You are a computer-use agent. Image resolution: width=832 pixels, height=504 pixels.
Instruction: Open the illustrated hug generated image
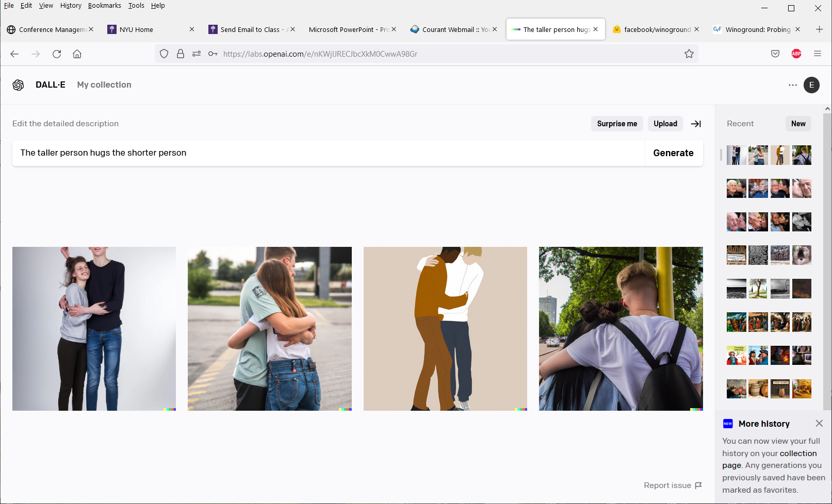pos(445,329)
